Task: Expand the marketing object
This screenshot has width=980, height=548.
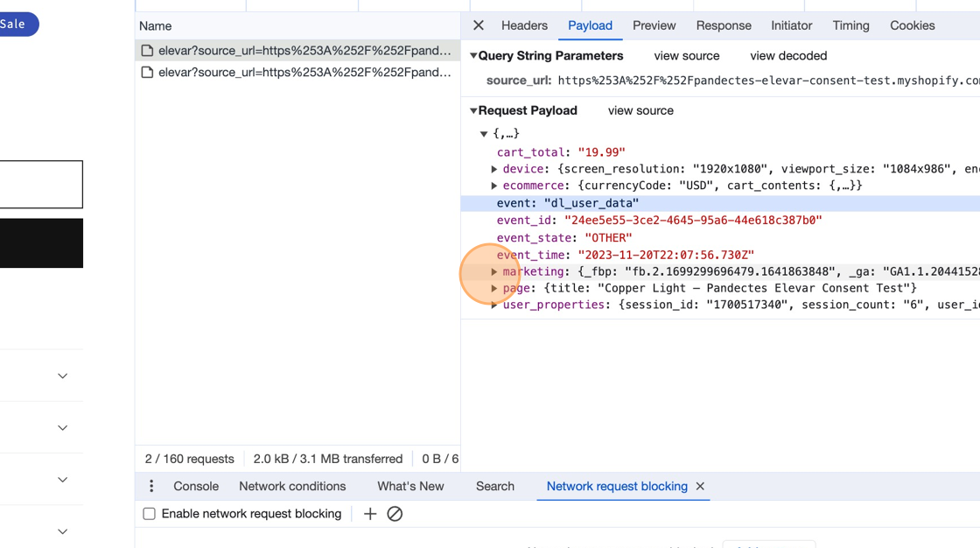Action: (x=493, y=271)
